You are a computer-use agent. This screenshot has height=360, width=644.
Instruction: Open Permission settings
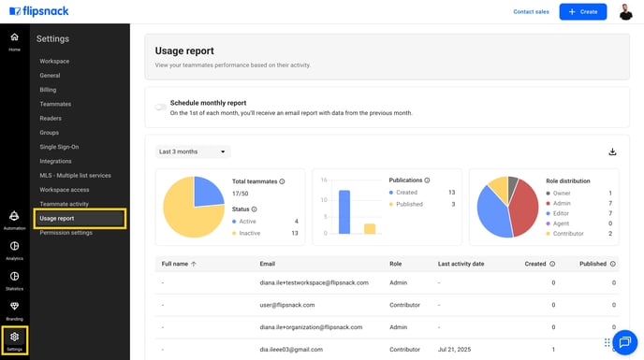[66, 233]
